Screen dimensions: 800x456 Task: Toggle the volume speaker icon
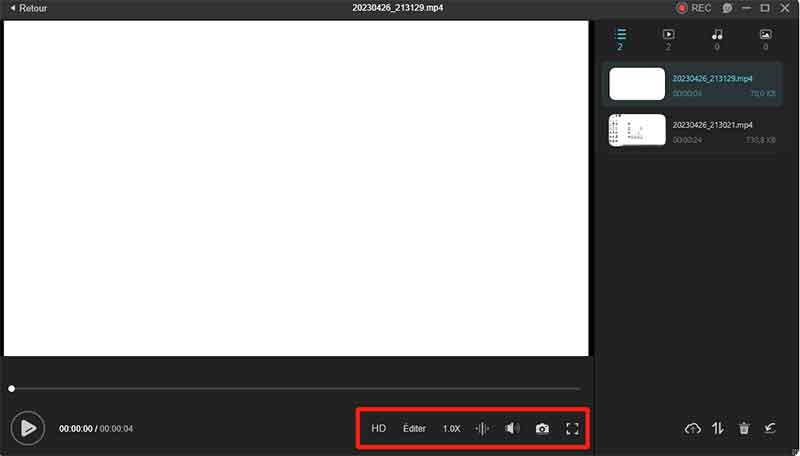pos(512,428)
